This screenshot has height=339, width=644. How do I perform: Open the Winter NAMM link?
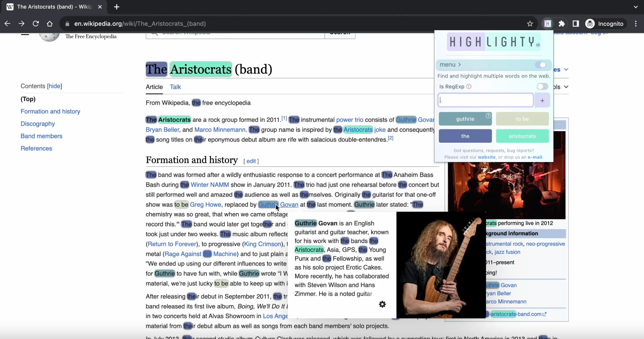pos(210,185)
